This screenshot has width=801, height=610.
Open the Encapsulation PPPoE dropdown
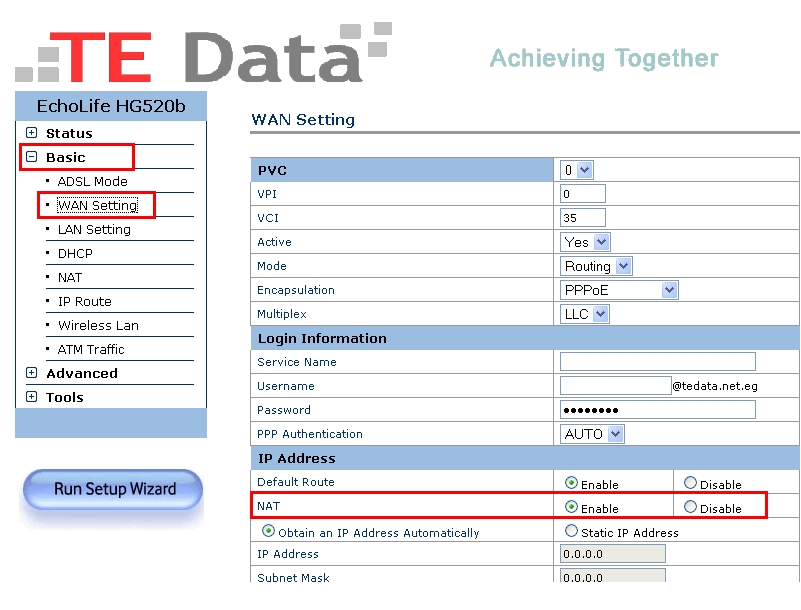point(620,290)
